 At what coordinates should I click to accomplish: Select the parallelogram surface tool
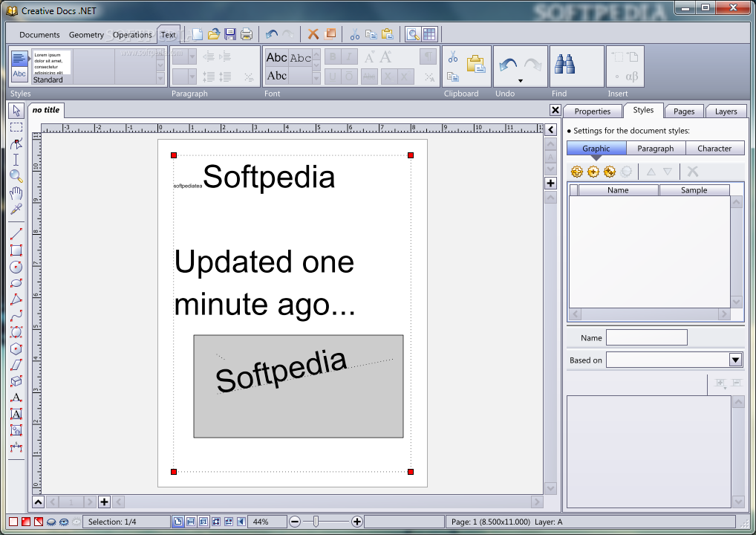(x=16, y=365)
